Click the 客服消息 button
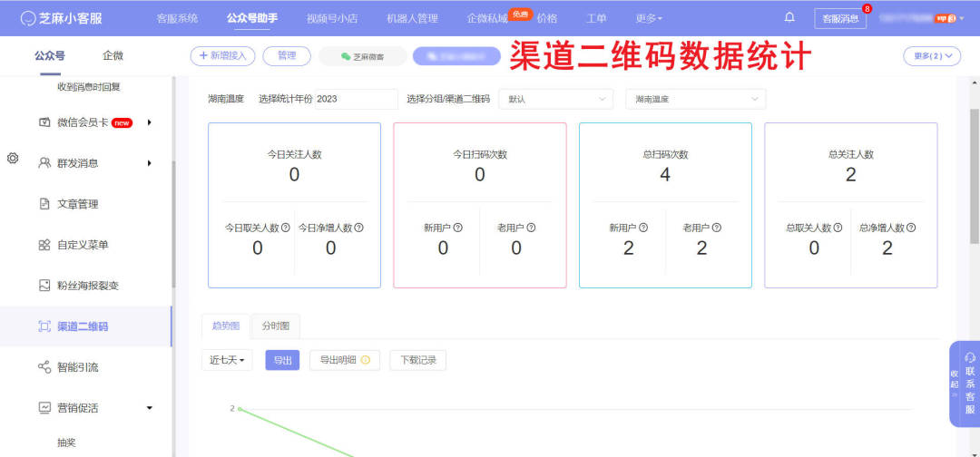 [x=840, y=18]
